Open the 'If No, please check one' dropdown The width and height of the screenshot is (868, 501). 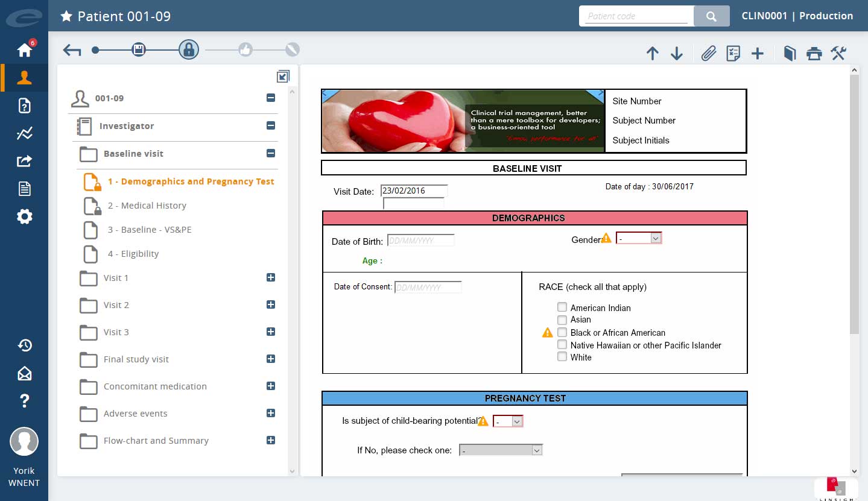tap(501, 450)
